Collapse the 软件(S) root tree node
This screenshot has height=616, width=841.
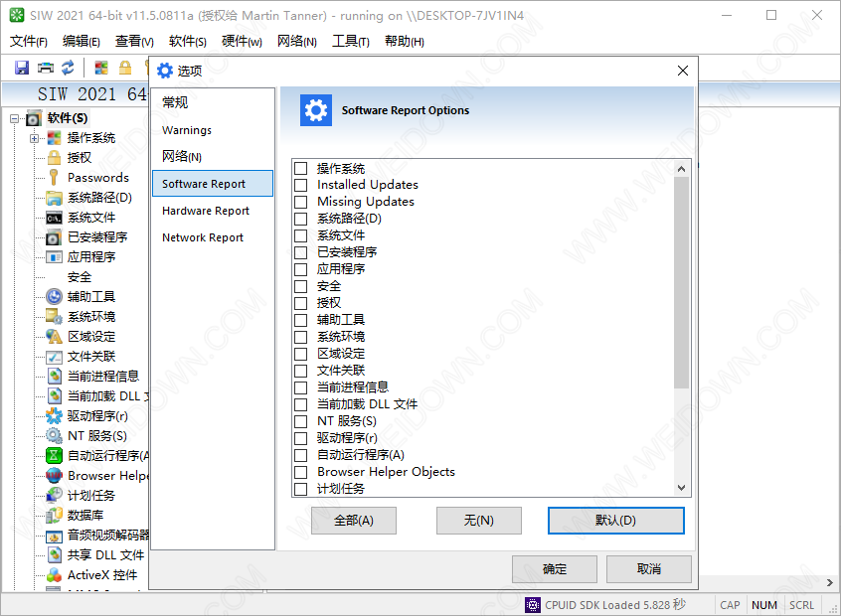pyautogui.click(x=15, y=118)
